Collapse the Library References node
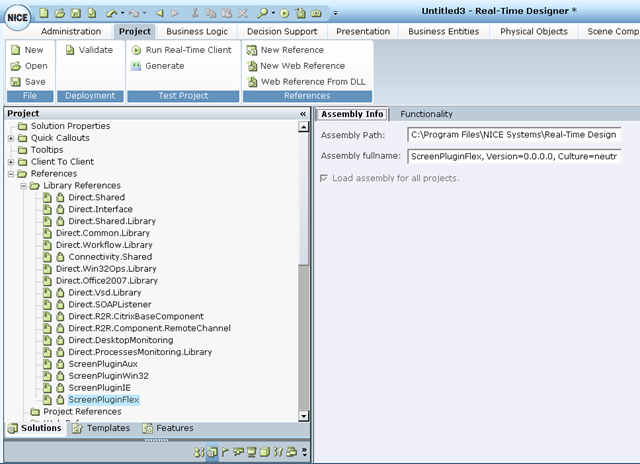640x464 pixels. [x=24, y=186]
